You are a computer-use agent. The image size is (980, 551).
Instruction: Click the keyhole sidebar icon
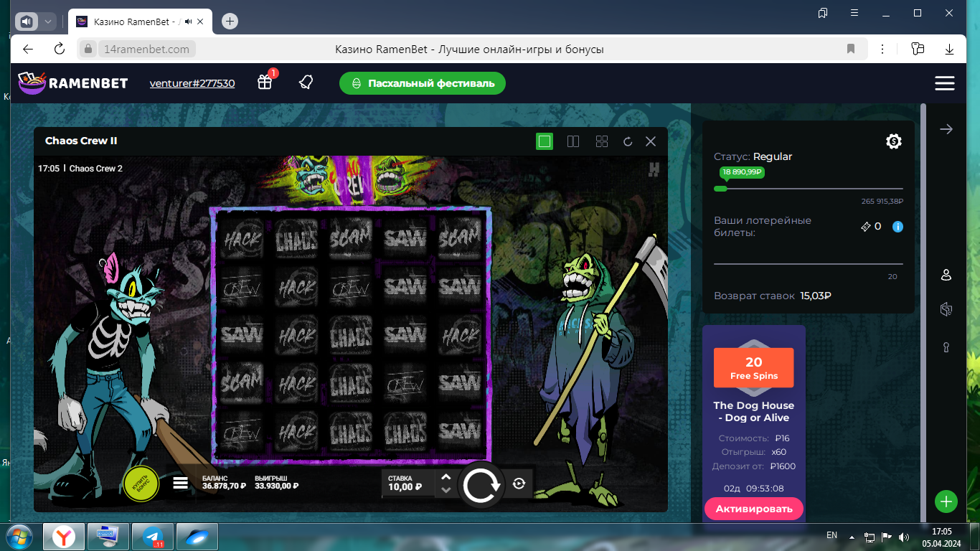[946, 347]
